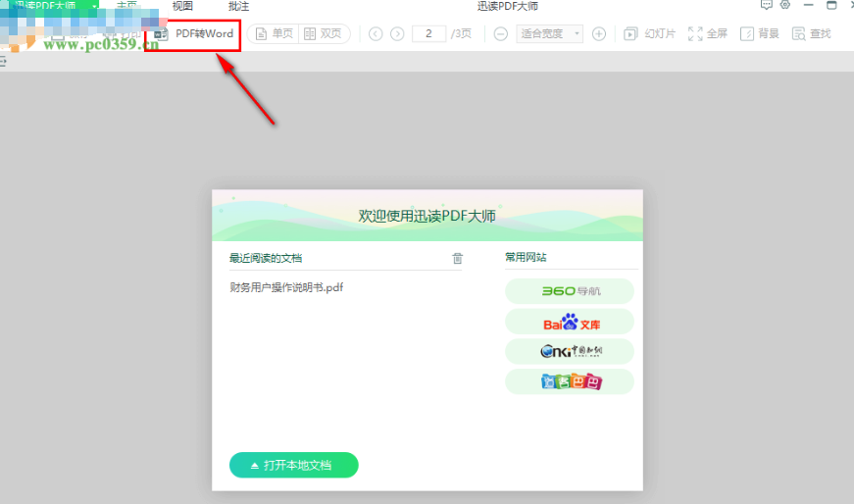Zoom in with plus icon
Image resolution: width=854 pixels, height=504 pixels.
coord(598,33)
